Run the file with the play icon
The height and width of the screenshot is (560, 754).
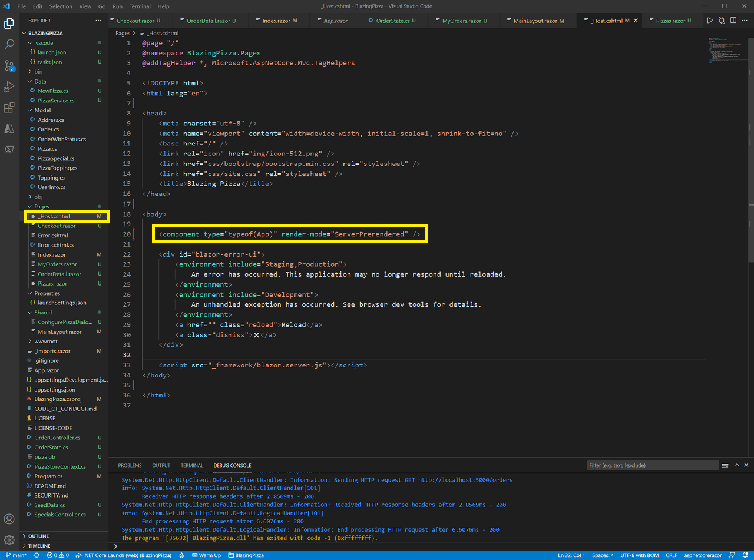710,21
